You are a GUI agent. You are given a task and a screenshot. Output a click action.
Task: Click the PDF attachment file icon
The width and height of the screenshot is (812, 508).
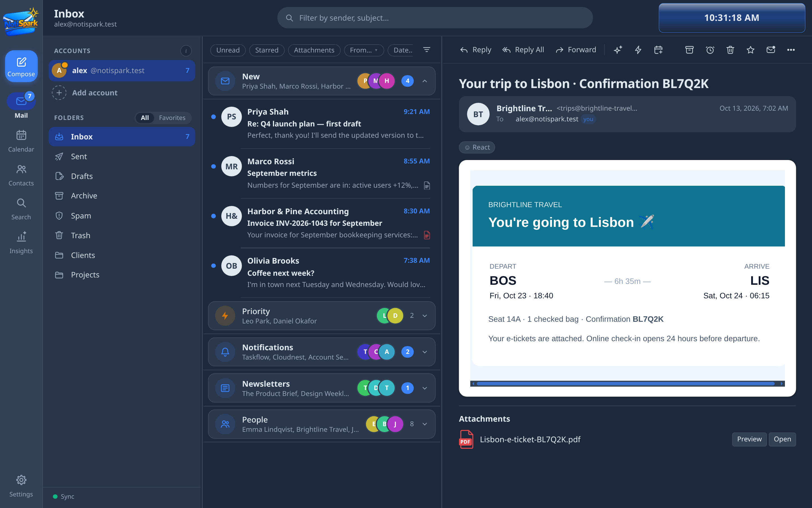(466, 439)
